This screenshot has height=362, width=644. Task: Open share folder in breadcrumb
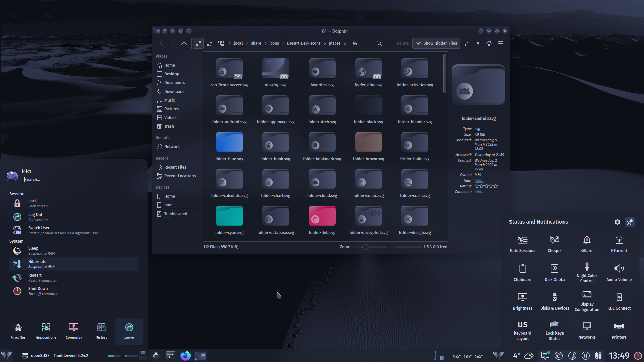(x=256, y=43)
